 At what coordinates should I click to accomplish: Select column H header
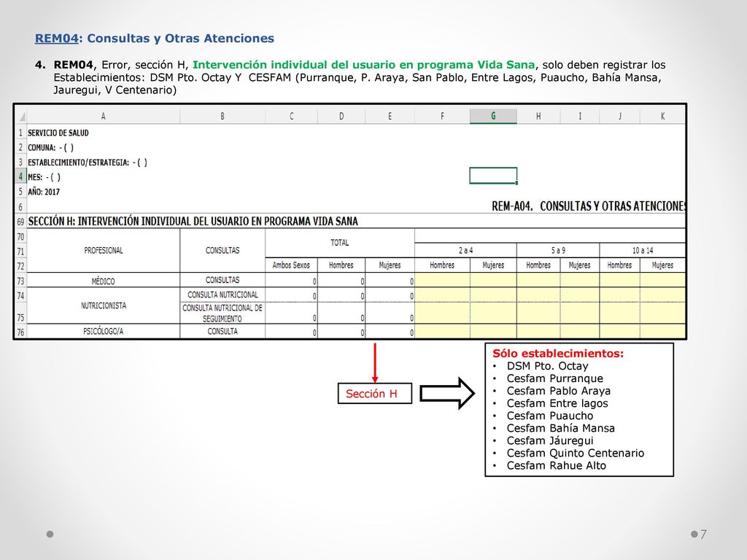coord(538,116)
